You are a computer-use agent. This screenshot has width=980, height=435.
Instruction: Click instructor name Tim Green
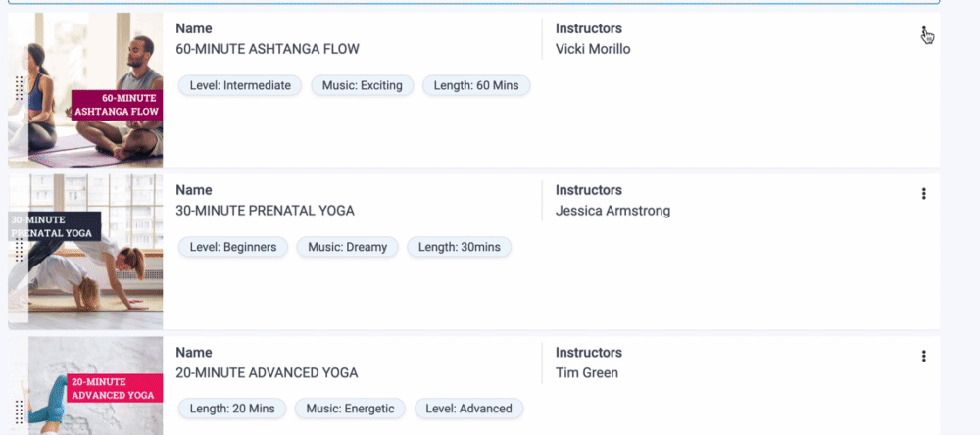tap(587, 372)
